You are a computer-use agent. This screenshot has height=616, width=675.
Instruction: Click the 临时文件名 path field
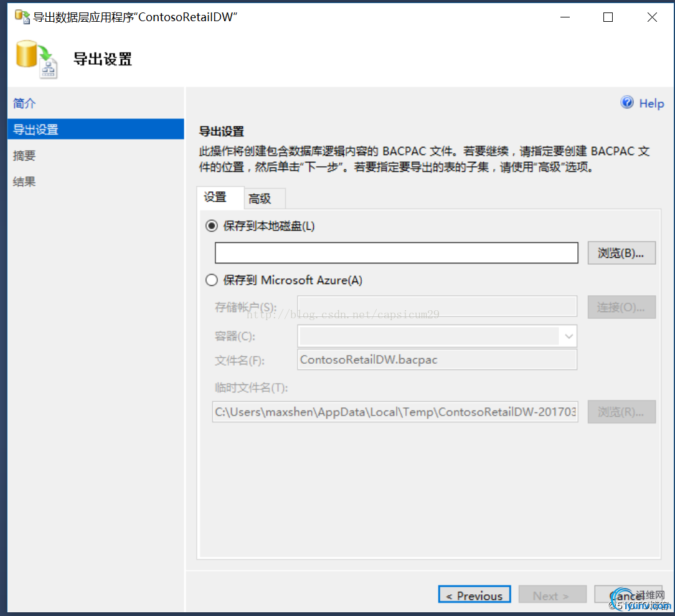pos(395,412)
